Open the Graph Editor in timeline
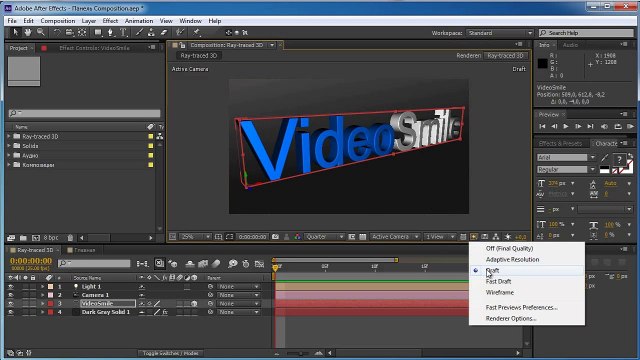Screen dimensions: 640x360 pos(259,264)
